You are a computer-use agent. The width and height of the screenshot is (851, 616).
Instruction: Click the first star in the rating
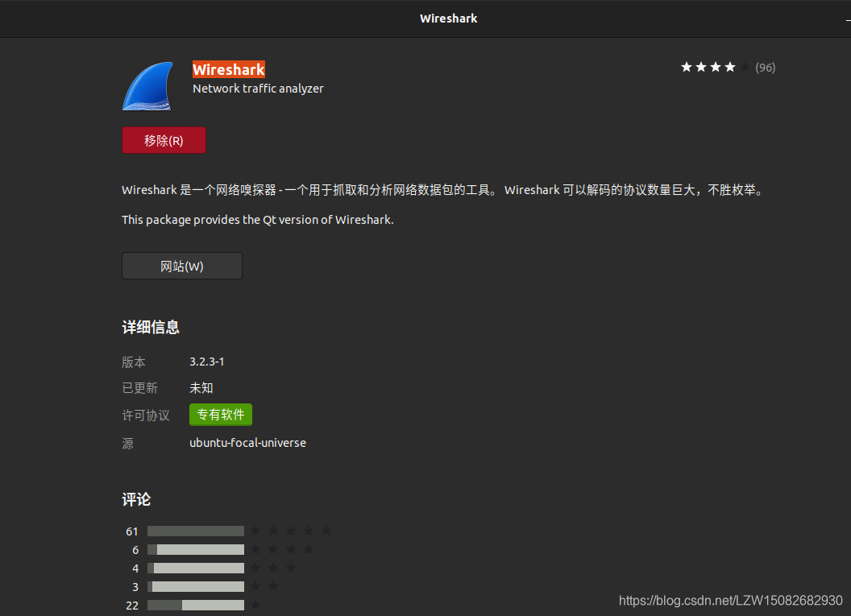pos(687,68)
